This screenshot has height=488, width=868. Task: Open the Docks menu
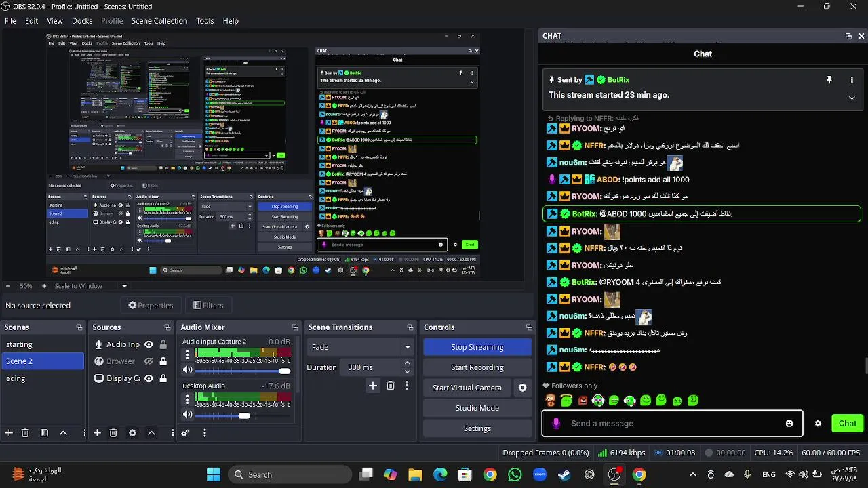pos(82,21)
